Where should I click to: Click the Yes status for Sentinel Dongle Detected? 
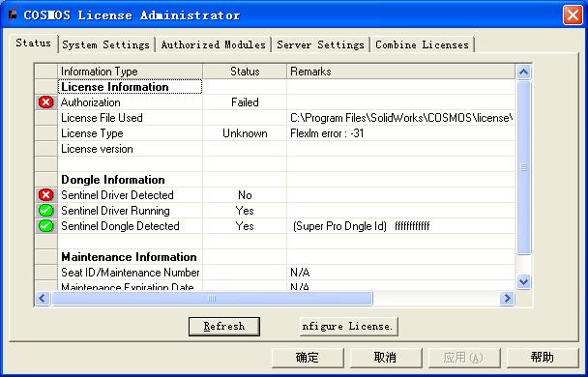click(245, 226)
